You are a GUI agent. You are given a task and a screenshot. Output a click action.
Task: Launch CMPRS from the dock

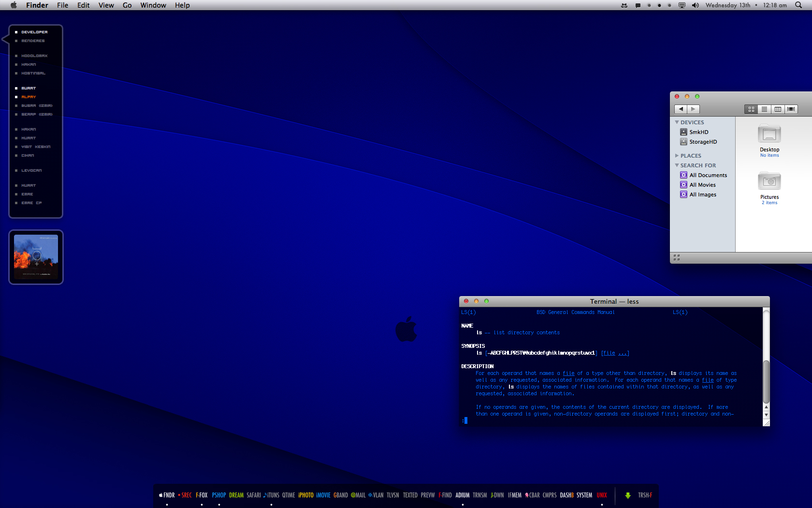pyautogui.click(x=550, y=495)
